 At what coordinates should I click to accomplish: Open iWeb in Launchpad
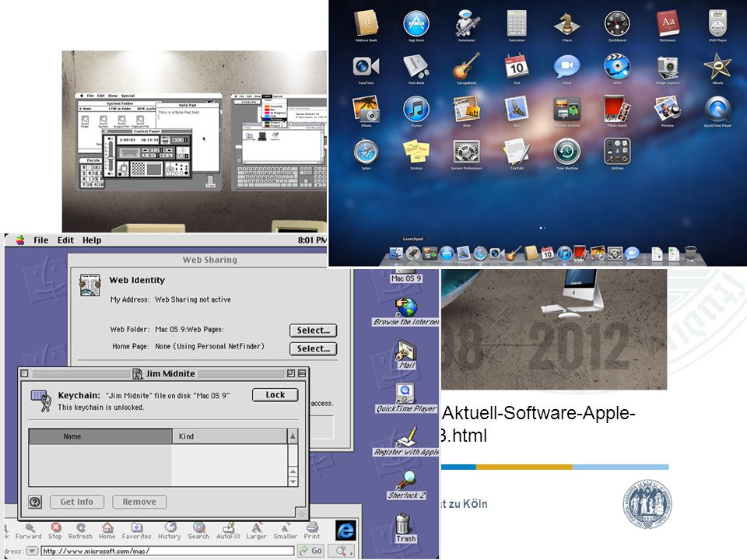point(466,109)
